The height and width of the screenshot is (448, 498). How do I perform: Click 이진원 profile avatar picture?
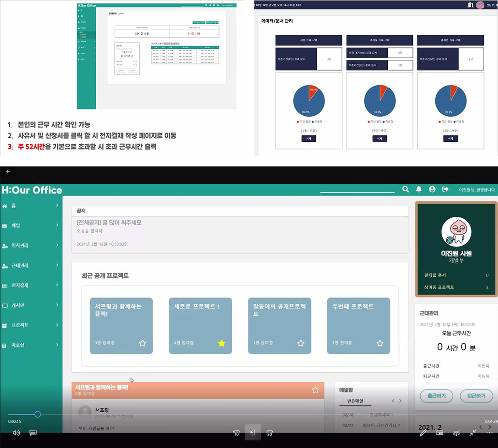click(x=456, y=232)
